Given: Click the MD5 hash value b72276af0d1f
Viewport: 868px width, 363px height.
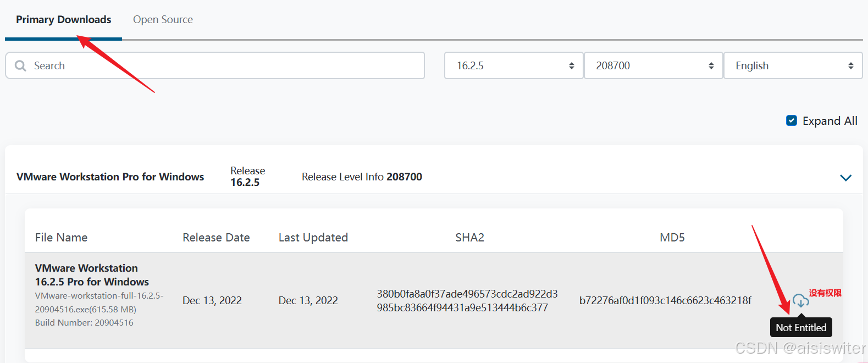Looking at the screenshot, I should point(665,300).
